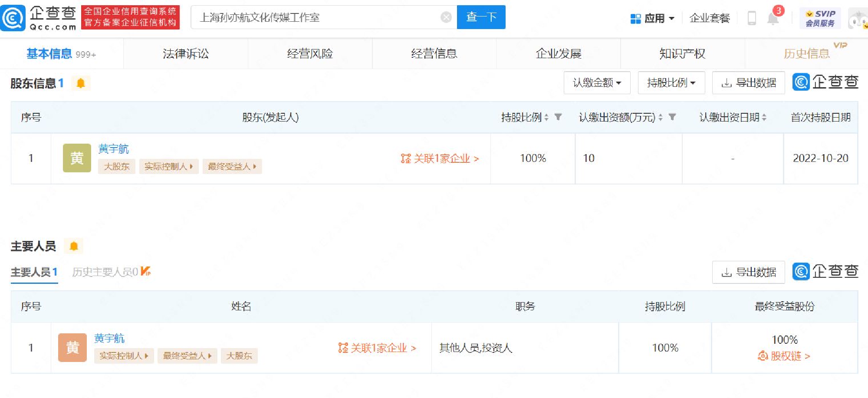Sort by 持股比例 using the sort arrows
This screenshot has width=868, height=398.
pos(546,117)
